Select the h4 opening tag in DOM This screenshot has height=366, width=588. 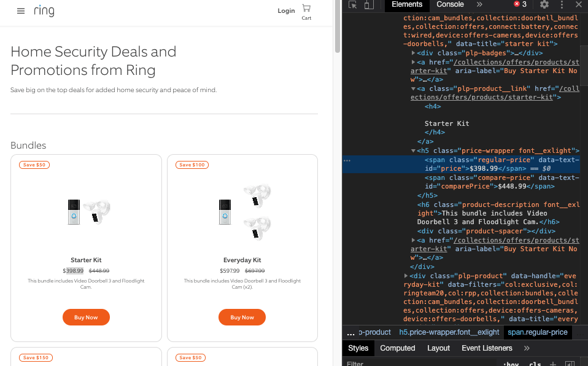433,107
